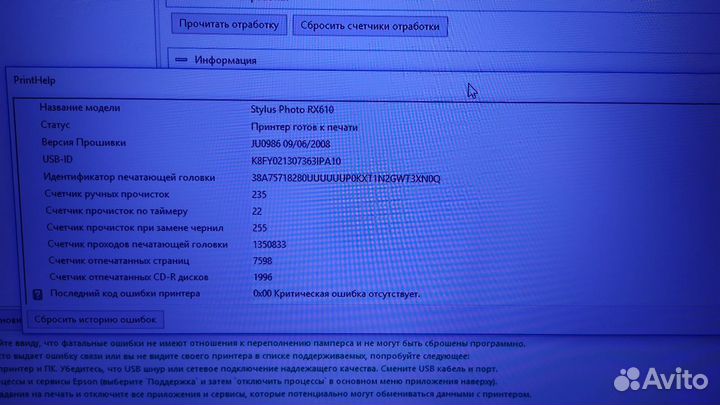720x405 pixels.
Task: Select the Название модели label
Action: coord(80,107)
